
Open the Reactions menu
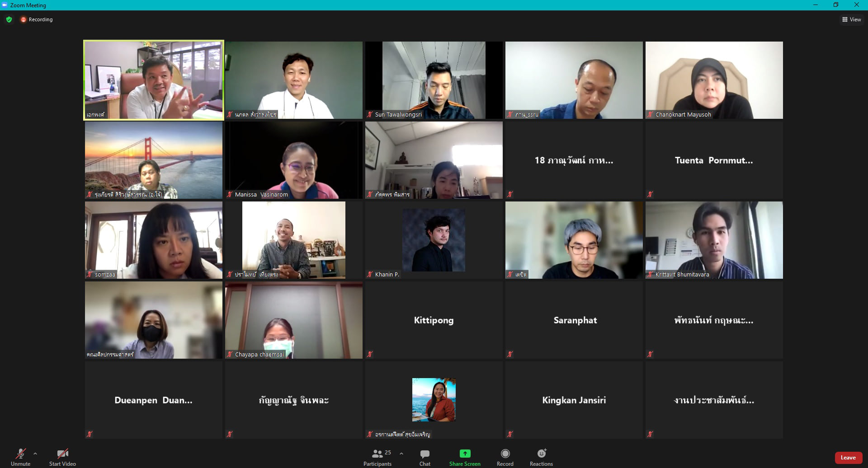[541, 457]
